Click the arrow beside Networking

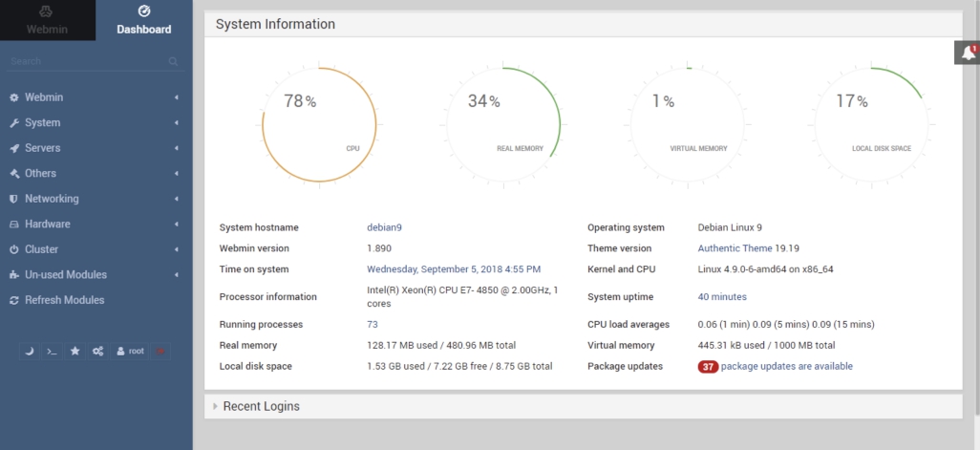177,199
